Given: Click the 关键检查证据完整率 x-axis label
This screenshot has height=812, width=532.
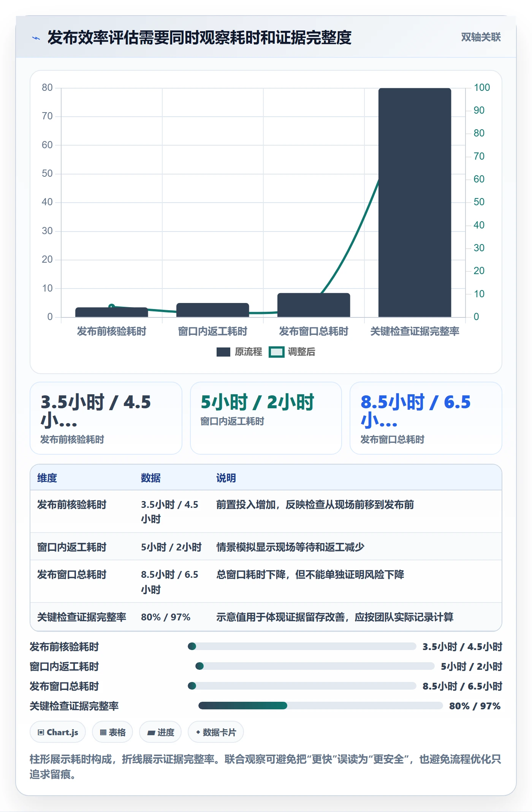Looking at the screenshot, I should [415, 331].
